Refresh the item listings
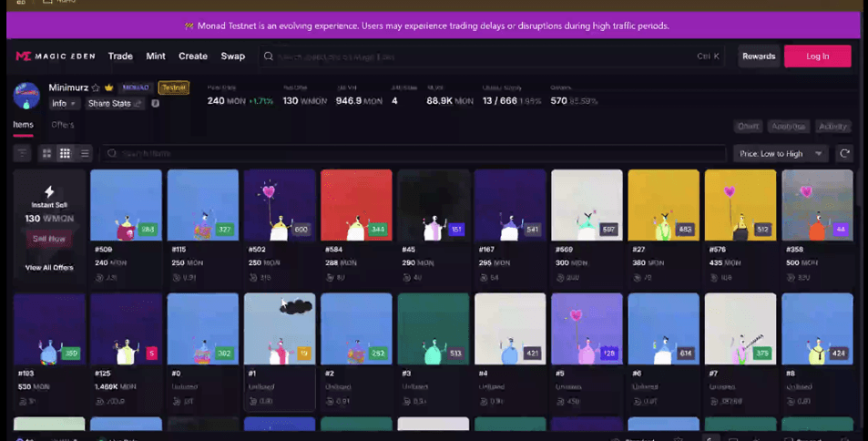The height and width of the screenshot is (441, 868). point(844,153)
